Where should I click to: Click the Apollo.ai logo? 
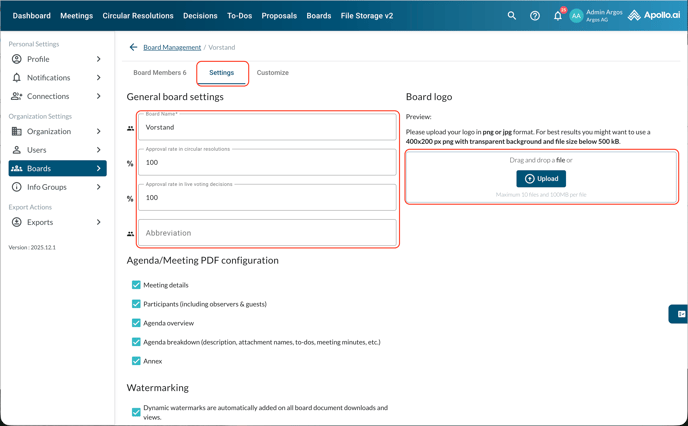tap(654, 16)
